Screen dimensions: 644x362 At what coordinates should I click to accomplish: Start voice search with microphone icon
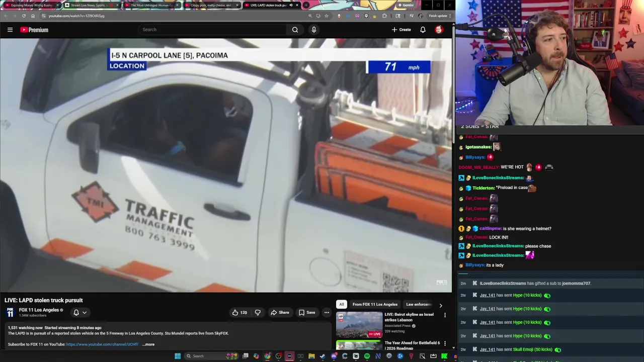pos(314,30)
